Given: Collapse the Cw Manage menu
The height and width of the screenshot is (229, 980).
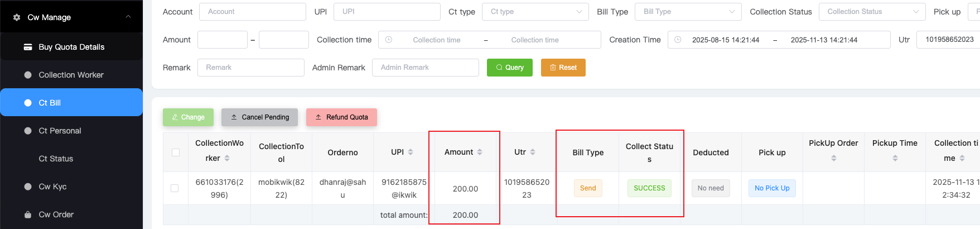Looking at the screenshot, I should pos(128,17).
